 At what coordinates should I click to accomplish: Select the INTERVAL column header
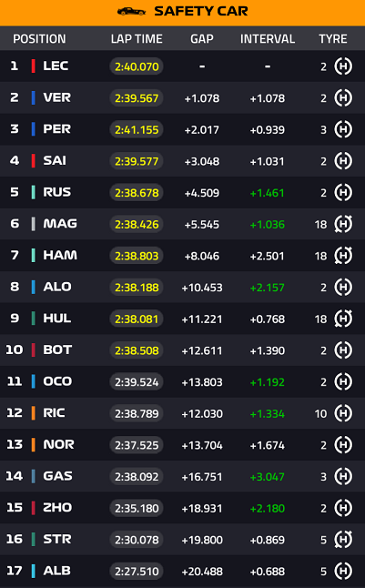point(268,38)
